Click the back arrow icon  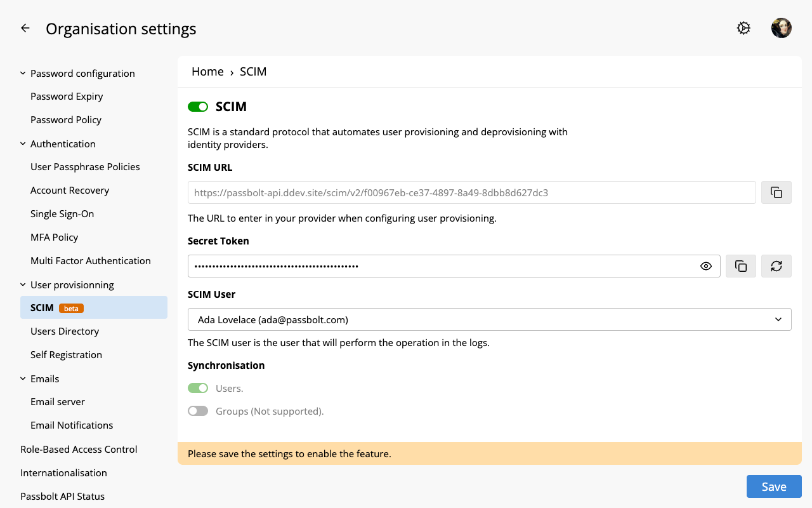point(25,29)
